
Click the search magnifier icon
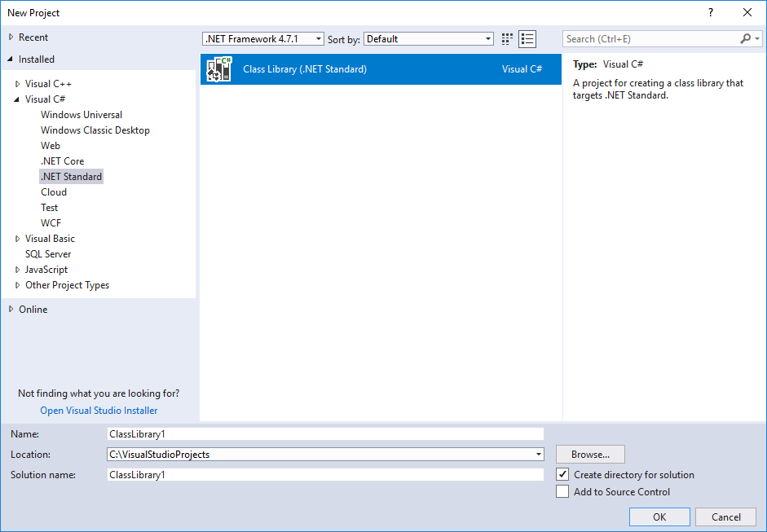click(x=746, y=38)
